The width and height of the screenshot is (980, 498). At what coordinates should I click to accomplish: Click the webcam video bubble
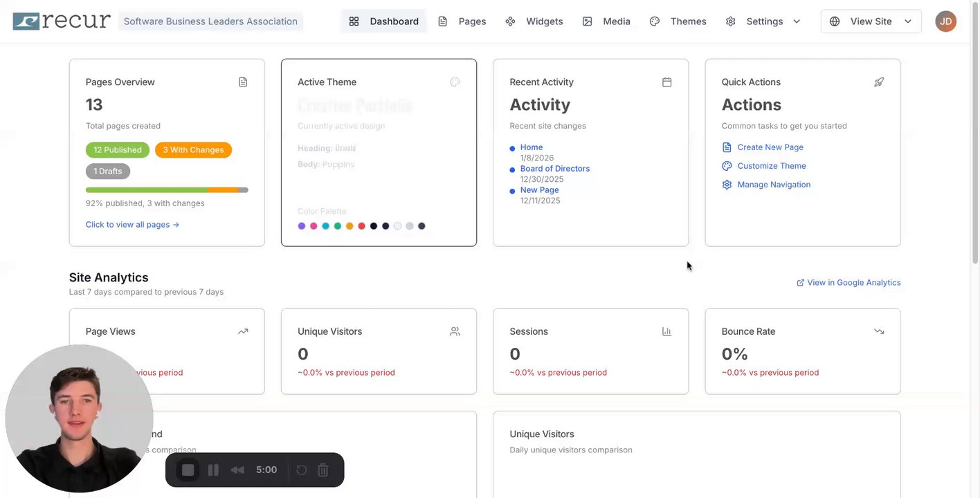[x=79, y=418]
